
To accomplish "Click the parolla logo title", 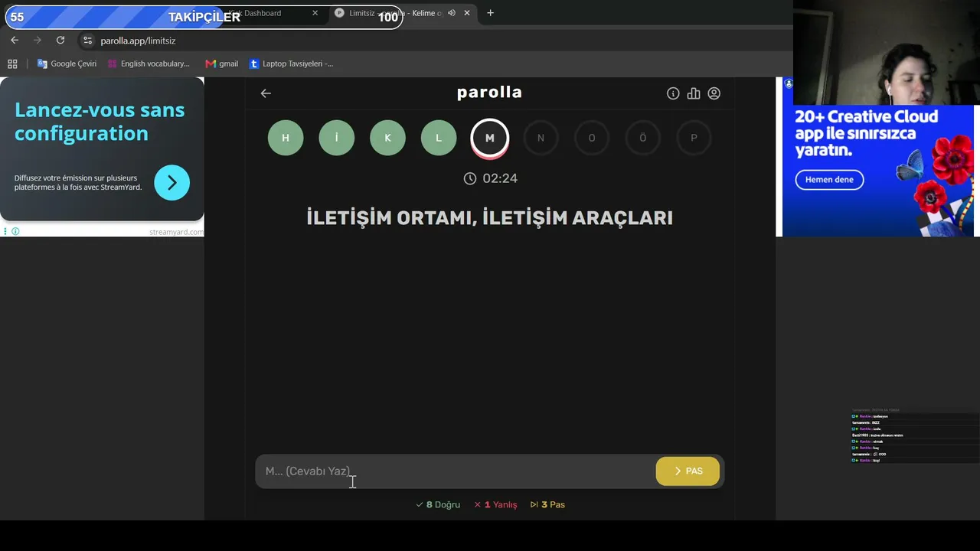I will pos(489,93).
